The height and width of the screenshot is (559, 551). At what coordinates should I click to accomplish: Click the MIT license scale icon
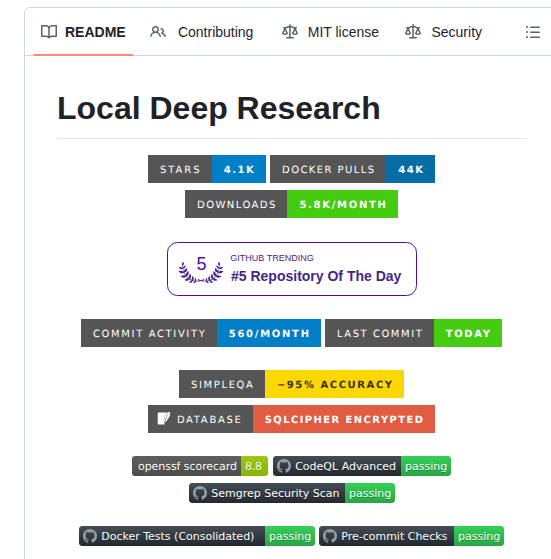(290, 32)
